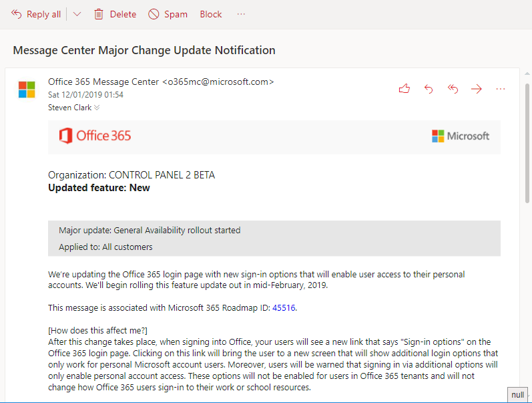Click the double-arrow Reply all icon in message header
This screenshot has width=532, height=403.
point(453,89)
